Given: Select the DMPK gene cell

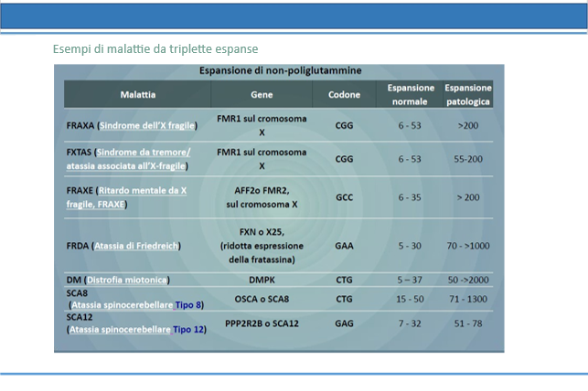Looking at the screenshot, I should point(262,280).
